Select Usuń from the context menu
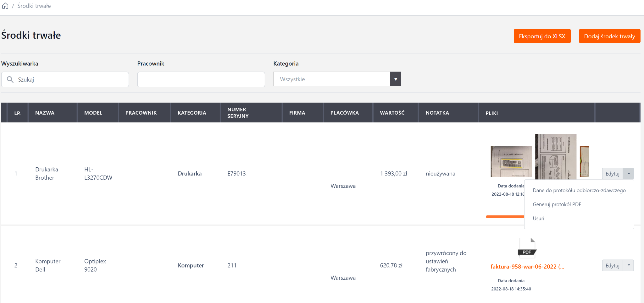 (x=538, y=219)
